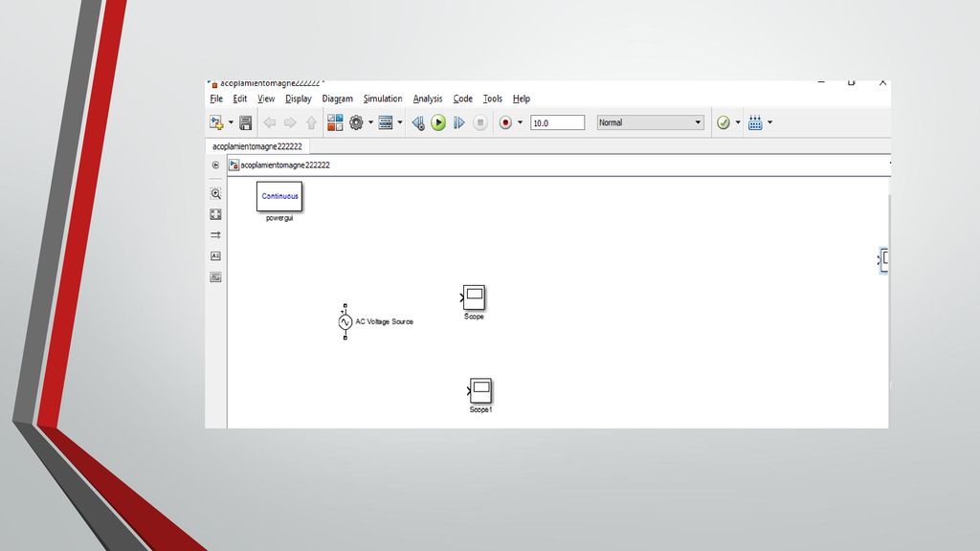The image size is (980, 551).
Task: Click the Back navigation arrow
Action: tap(269, 123)
